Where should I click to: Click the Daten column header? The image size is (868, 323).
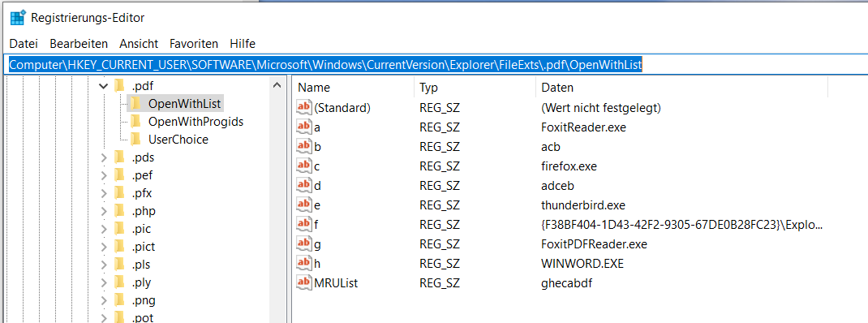[x=681, y=88]
